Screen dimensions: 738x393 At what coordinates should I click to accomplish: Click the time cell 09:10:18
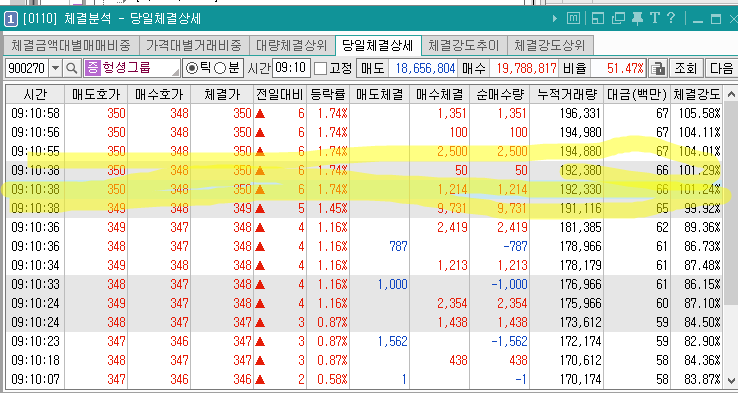point(35,361)
